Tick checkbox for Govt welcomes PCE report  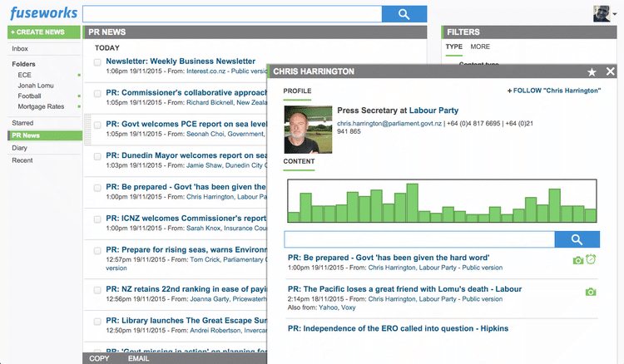pyautogui.click(x=97, y=125)
